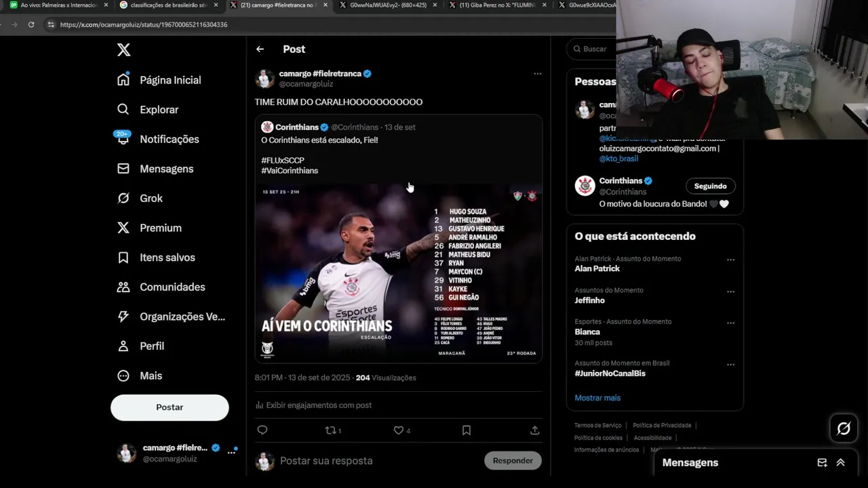Click the Postar button
868x488 pixels.
click(170, 407)
